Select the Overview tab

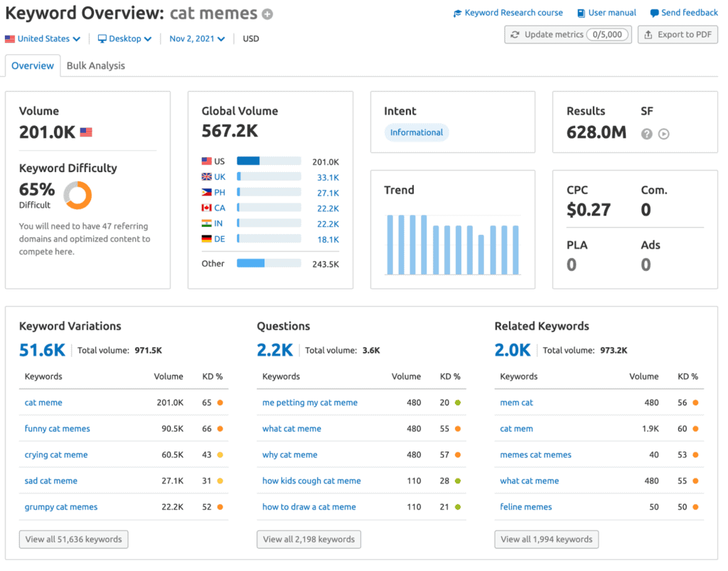pos(33,65)
